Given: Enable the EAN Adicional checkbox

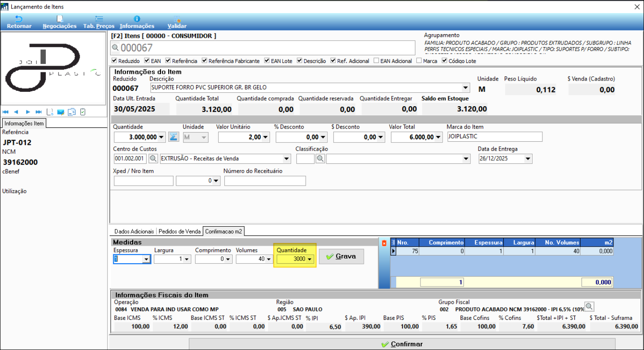Looking at the screenshot, I should 376,61.
